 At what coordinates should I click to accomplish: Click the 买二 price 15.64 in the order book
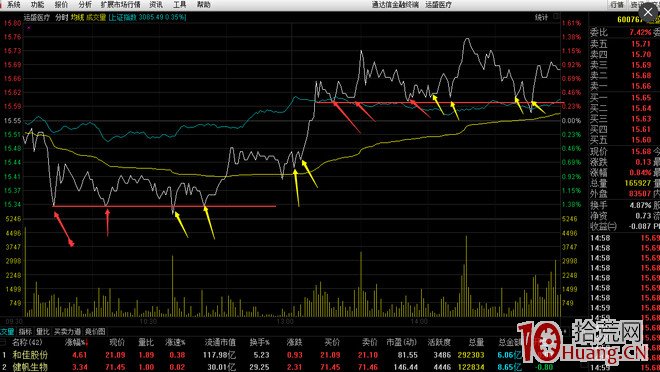(641, 108)
